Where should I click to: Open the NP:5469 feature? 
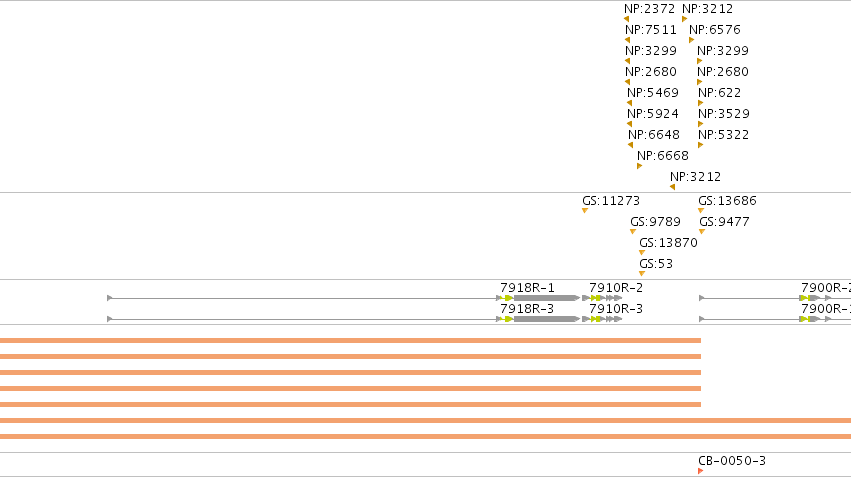coord(652,93)
